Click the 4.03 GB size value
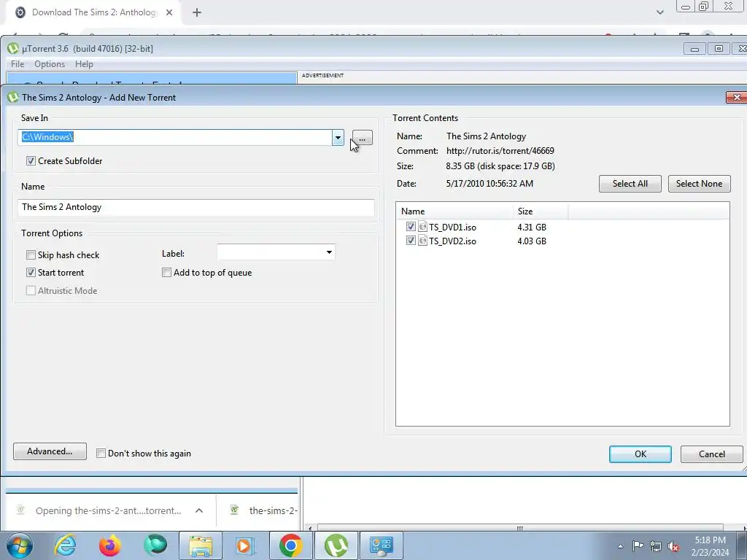The height and width of the screenshot is (560, 747). coord(532,241)
